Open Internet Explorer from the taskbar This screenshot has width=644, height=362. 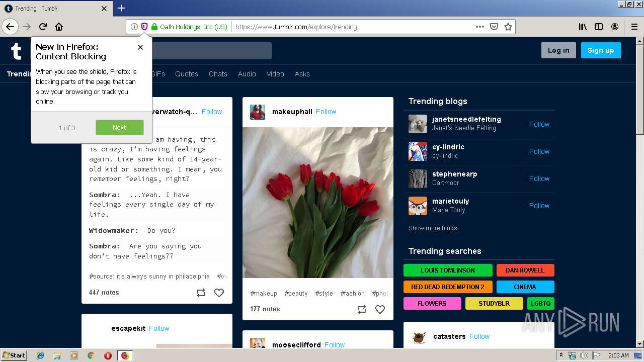40,355
